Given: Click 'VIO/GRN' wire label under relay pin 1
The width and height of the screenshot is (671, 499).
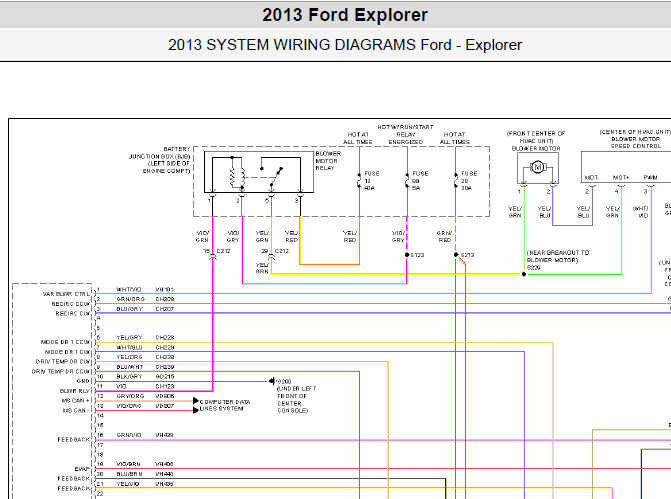Looking at the screenshot, I should (202, 236).
